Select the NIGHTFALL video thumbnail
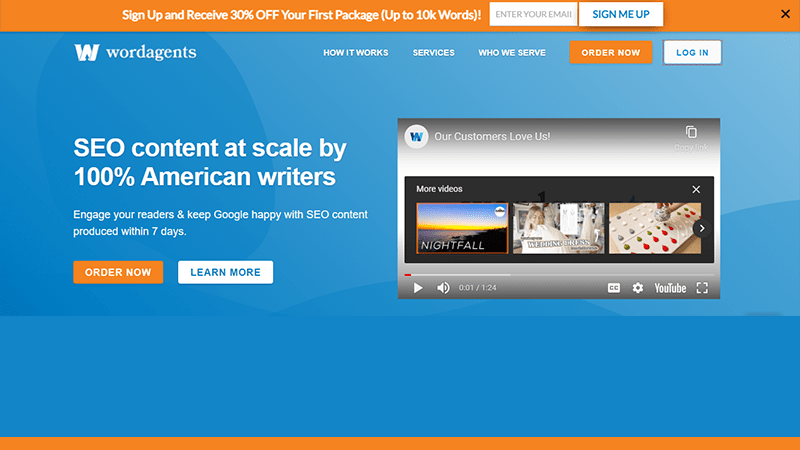 (462, 228)
